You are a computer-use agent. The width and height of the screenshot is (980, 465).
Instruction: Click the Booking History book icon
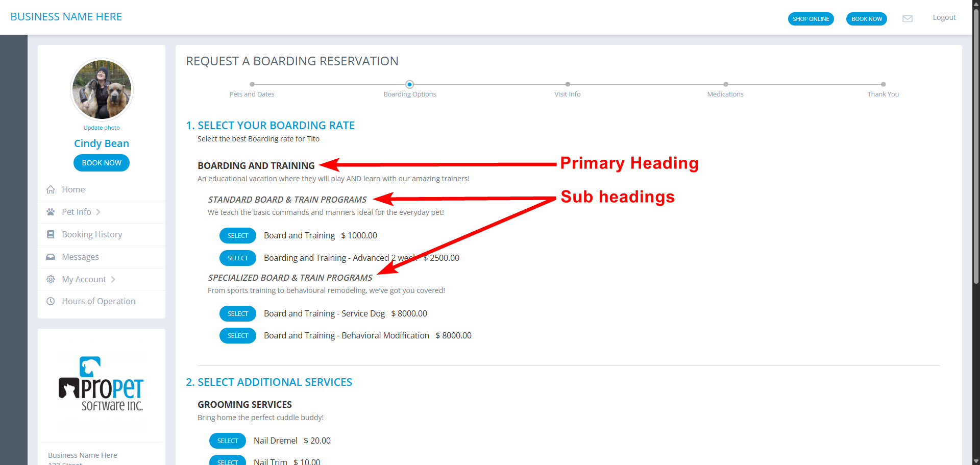(x=51, y=234)
